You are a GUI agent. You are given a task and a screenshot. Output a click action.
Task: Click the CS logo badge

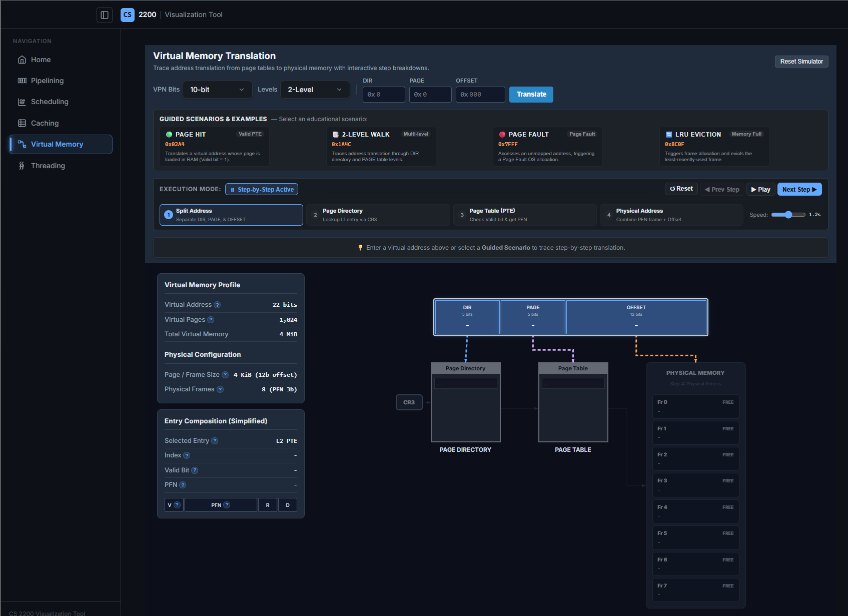pos(128,15)
